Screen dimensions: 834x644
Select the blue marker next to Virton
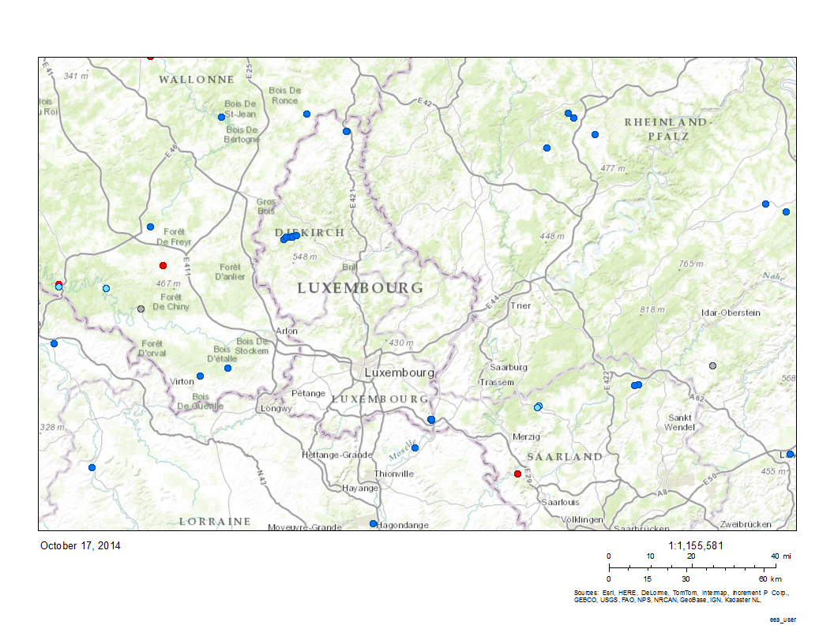[200, 376]
